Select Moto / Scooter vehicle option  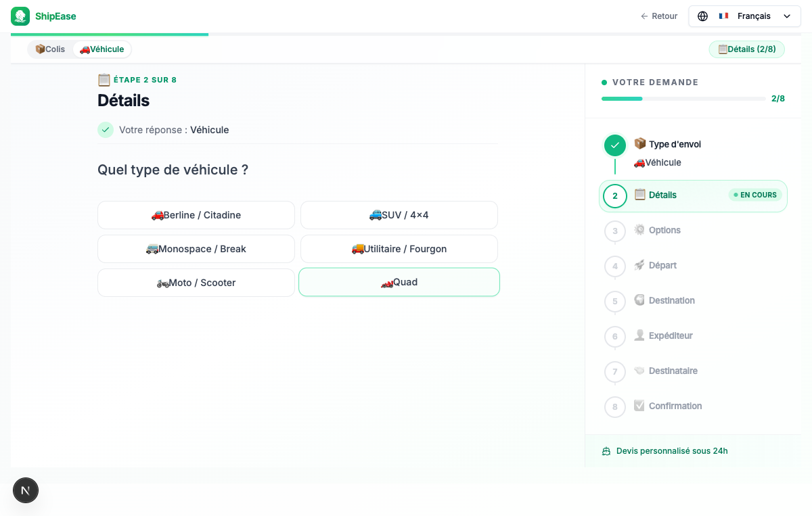point(196,283)
